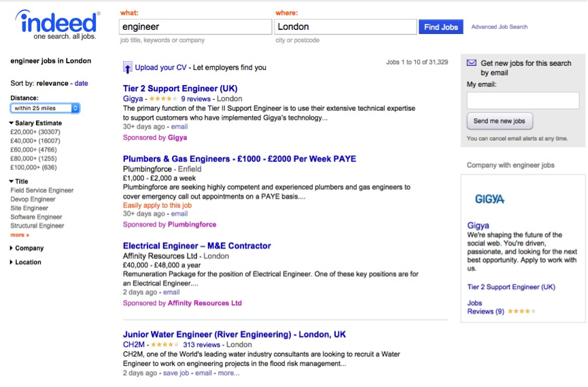Click email link under Affinity Resources job
This screenshot has width=588, height=387.
coord(171,292)
